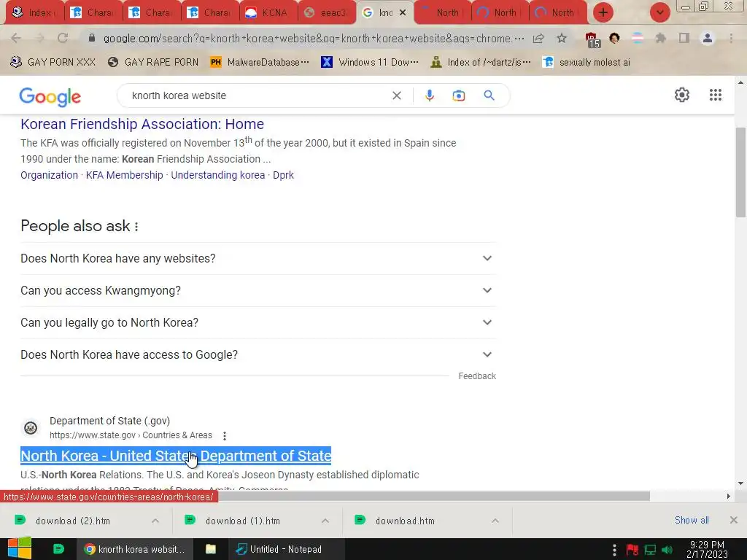Show hidden system tray icons
The width and height of the screenshot is (747, 560).
pos(614,550)
